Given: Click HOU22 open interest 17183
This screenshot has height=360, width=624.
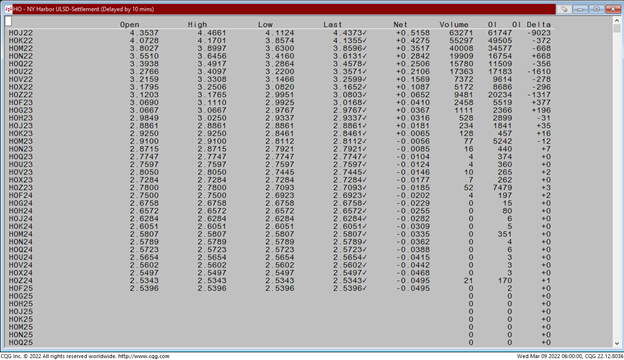Looking at the screenshot, I should 500,72.
